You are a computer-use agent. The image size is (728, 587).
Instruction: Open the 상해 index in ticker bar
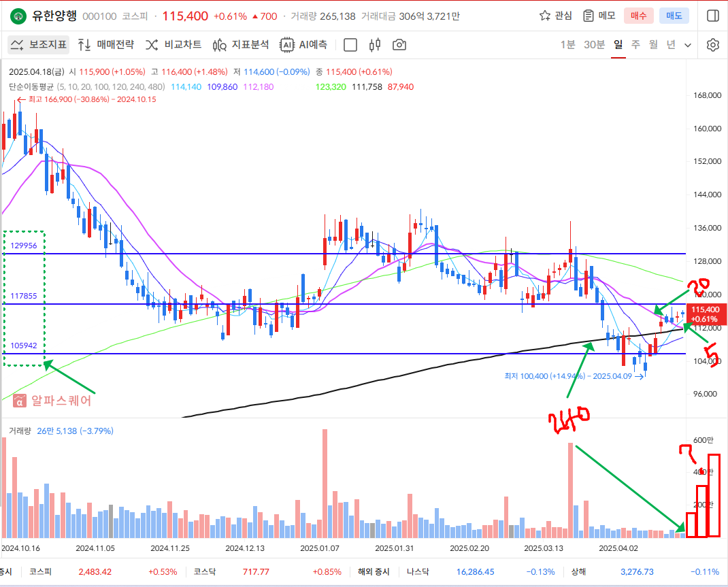[x=578, y=571]
